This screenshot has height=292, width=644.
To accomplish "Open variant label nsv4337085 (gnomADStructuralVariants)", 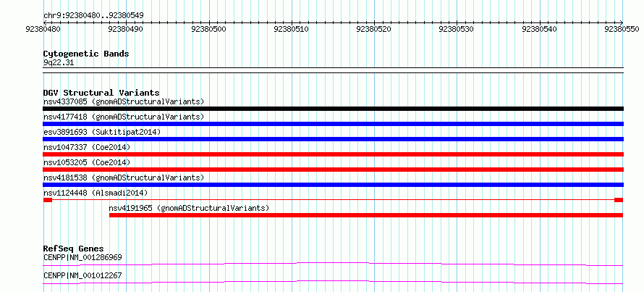I will pyautogui.click(x=124, y=101).
